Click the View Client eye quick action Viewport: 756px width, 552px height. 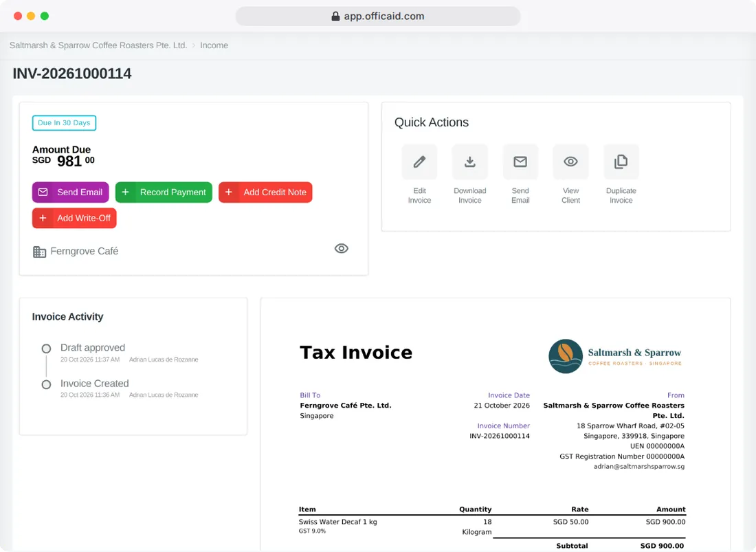pos(570,162)
